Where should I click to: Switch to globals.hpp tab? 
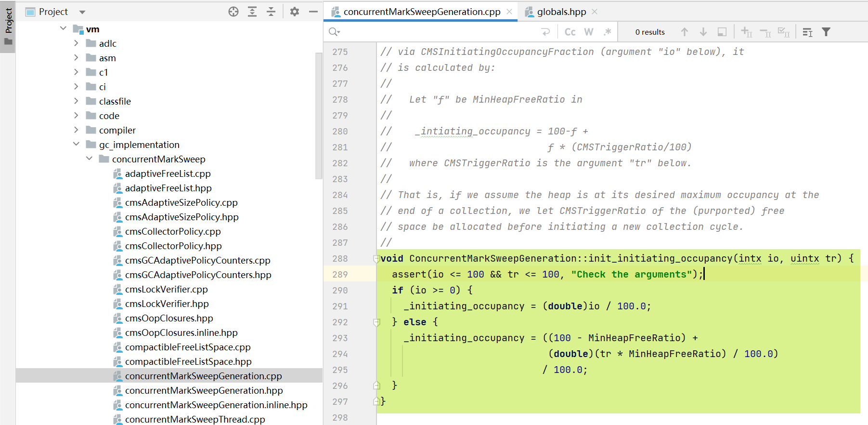coord(561,12)
